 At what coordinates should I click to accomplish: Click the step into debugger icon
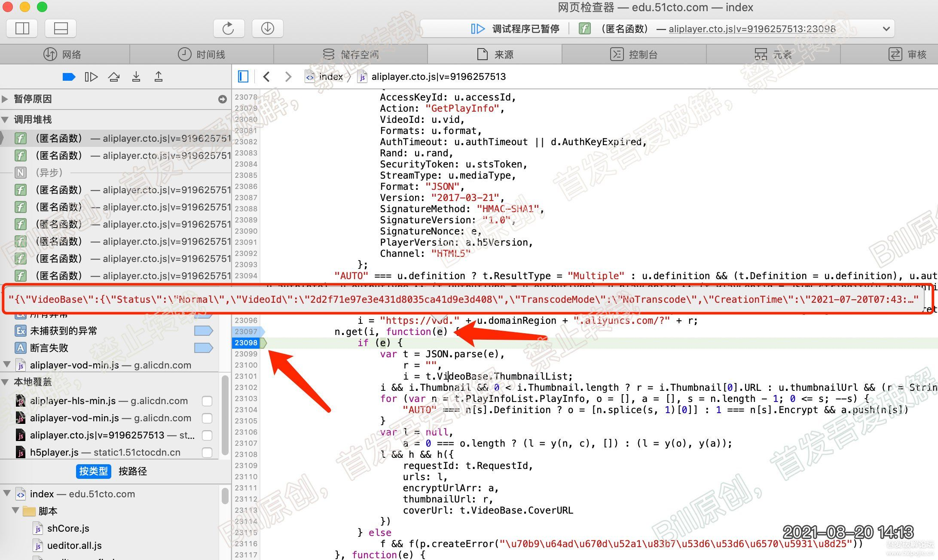click(x=136, y=77)
